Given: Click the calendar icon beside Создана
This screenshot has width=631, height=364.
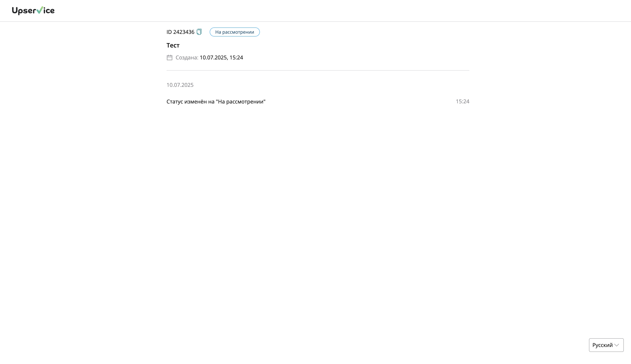Looking at the screenshot, I should click(x=169, y=58).
